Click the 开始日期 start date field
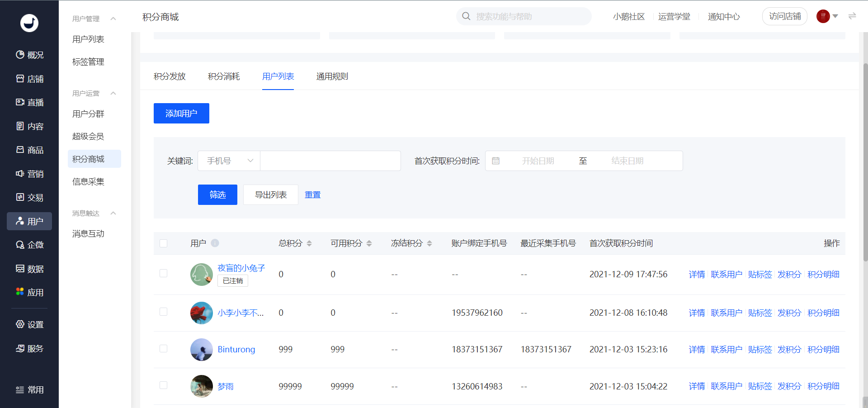The width and height of the screenshot is (868, 408). click(x=538, y=161)
